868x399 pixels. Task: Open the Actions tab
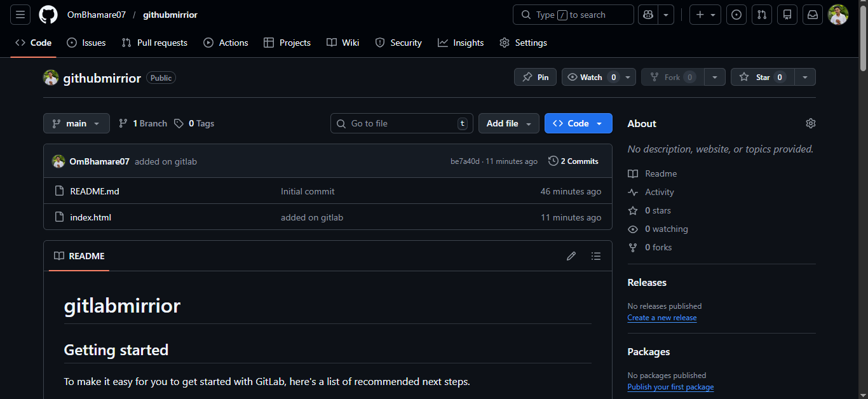(226, 43)
